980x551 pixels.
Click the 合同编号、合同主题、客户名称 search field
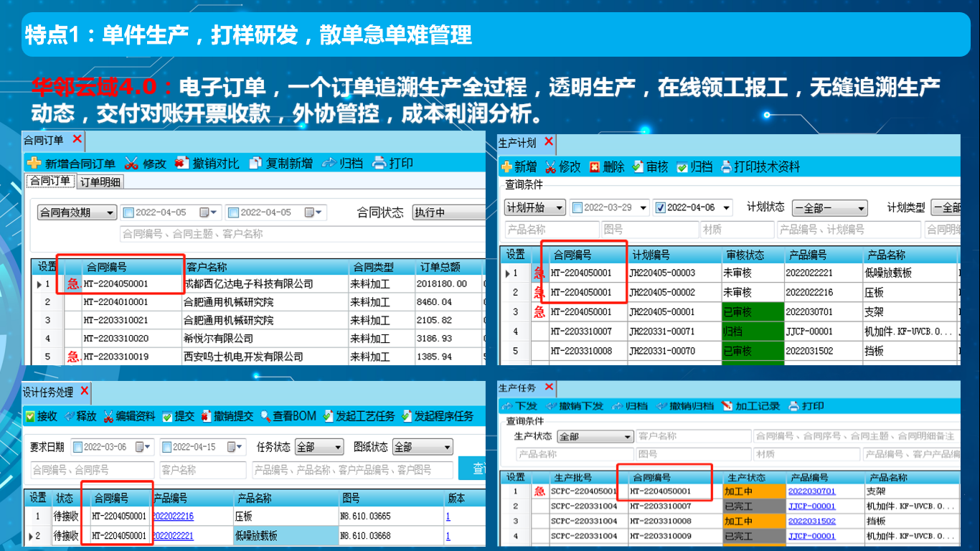click(x=301, y=234)
